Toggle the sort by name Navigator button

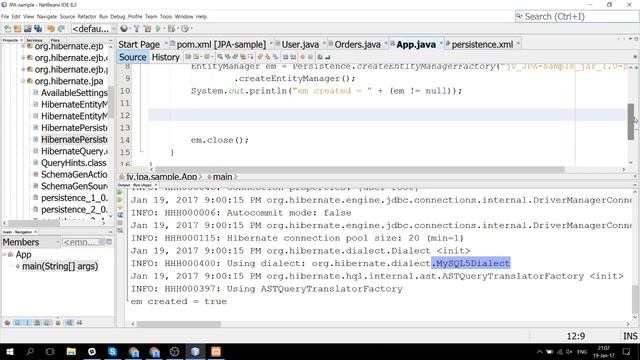(69, 323)
